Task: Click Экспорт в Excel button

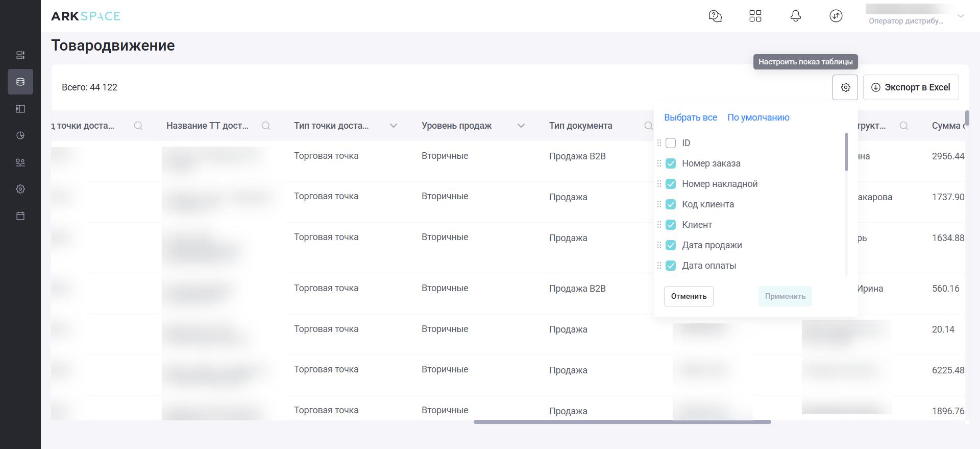Action: click(x=911, y=87)
